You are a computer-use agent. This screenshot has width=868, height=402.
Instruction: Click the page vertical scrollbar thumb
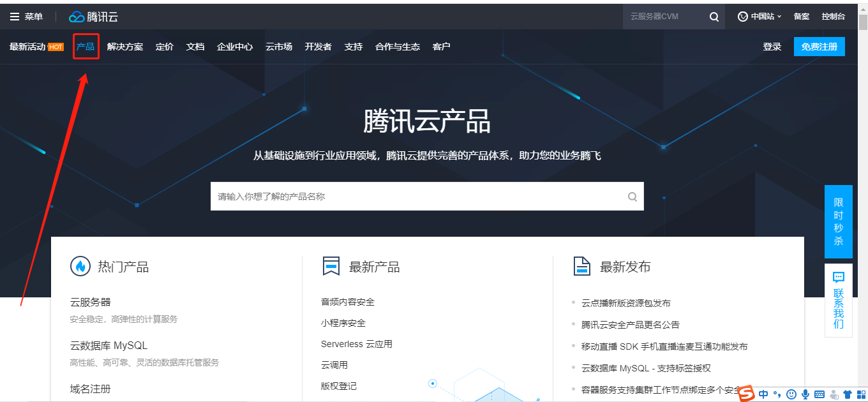click(863, 21)
